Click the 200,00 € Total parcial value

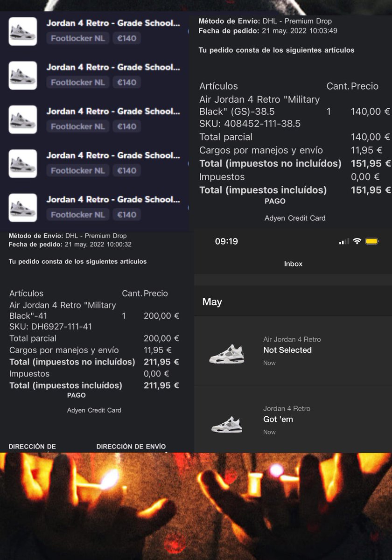(161, 338)
